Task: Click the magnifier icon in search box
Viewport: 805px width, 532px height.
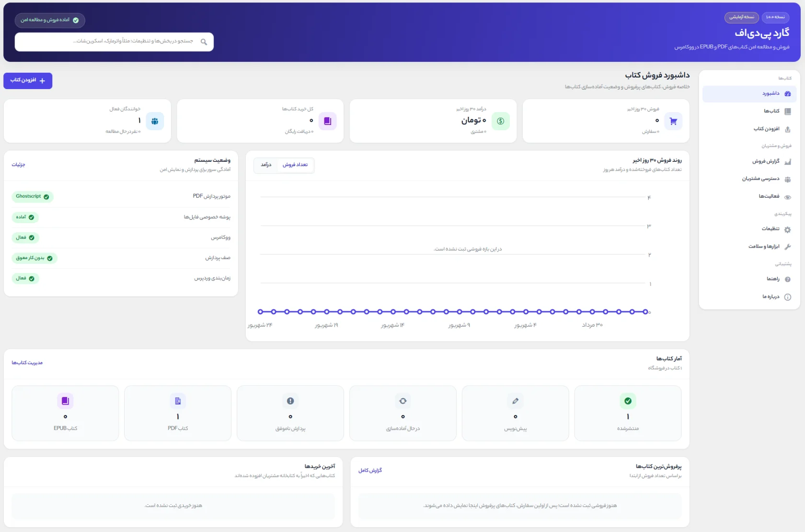Action: (x=204, y=42)
